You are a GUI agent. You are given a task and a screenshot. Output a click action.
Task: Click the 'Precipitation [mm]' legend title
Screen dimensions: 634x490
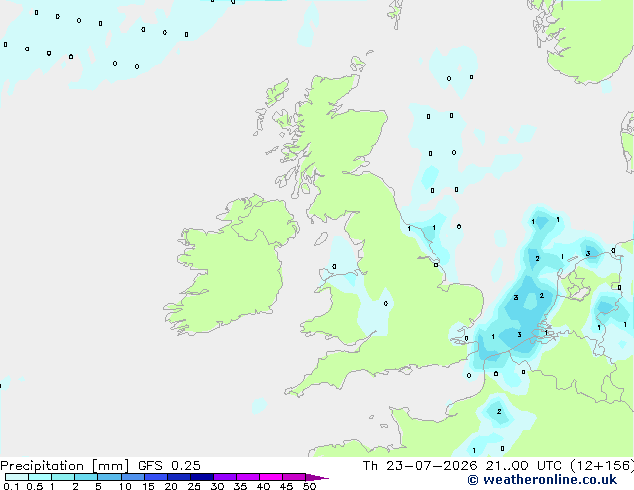(x=65, y=466)
